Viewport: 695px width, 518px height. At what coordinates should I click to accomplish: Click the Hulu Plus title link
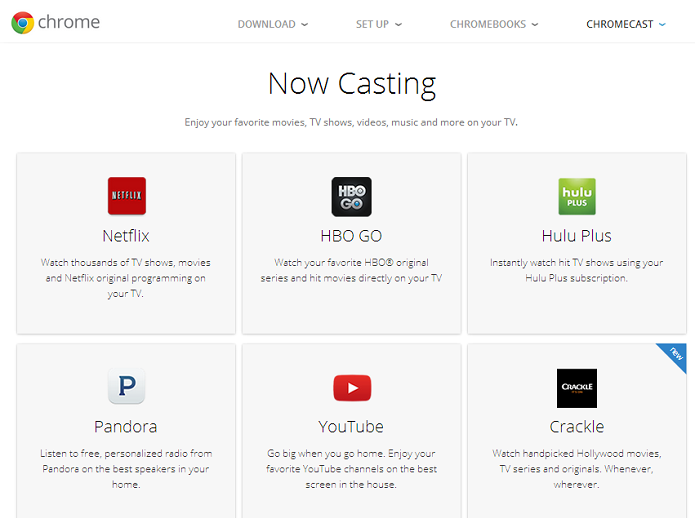click(x=577, y=236)
